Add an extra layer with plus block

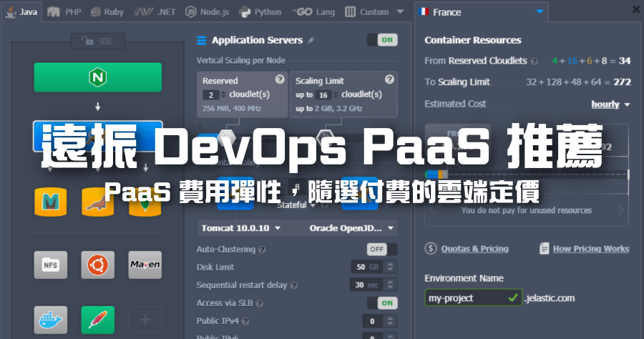[x=145, y=320]
